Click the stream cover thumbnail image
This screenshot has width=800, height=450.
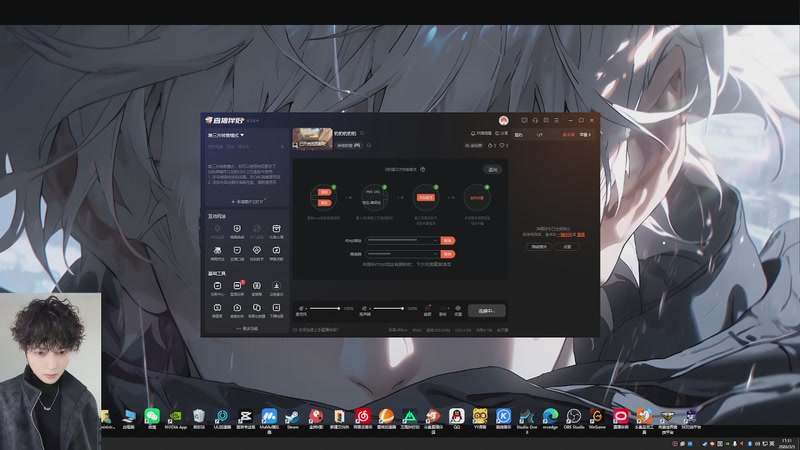click(311, 140)
